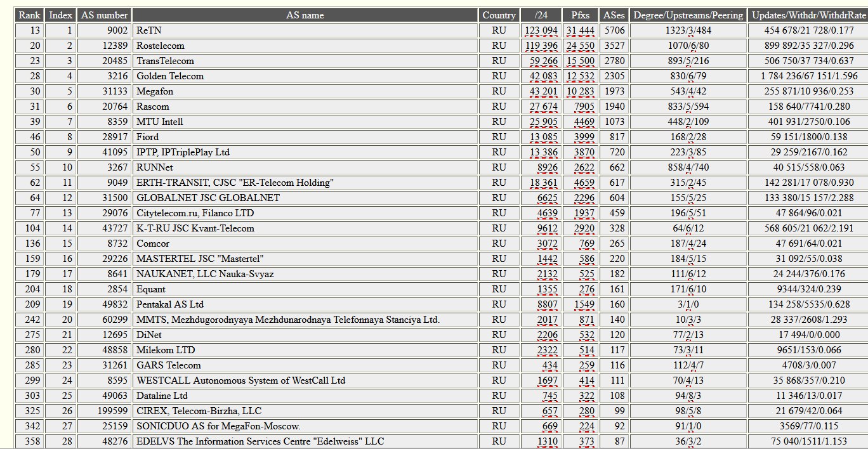Click updates value "454 678/21 728/0.177"
Image resolution: width=868 pixels, height=449 pixels.
pos(809,30)
